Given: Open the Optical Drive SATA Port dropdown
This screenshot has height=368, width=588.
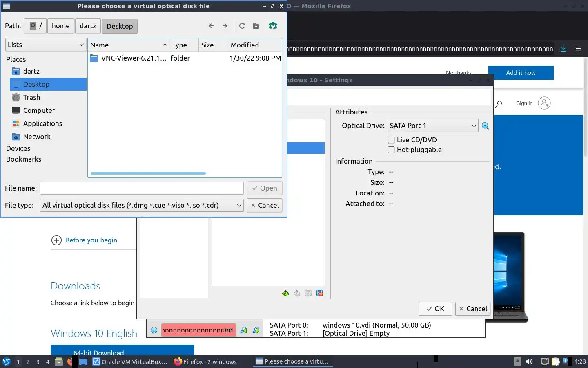Looking at the screenshot, I should point(433,126).
